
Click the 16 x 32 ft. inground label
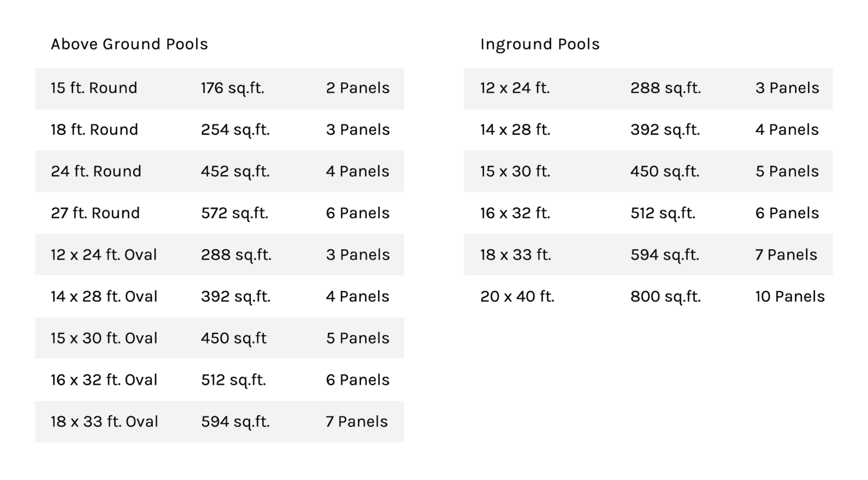515,213
